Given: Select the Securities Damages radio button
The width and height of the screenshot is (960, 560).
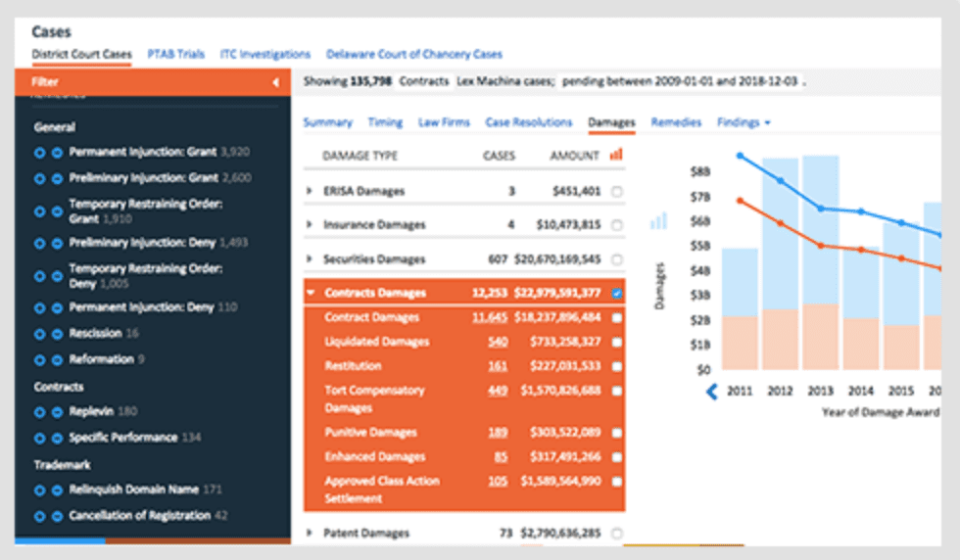Looking at the screenshot, I should 616,259.
